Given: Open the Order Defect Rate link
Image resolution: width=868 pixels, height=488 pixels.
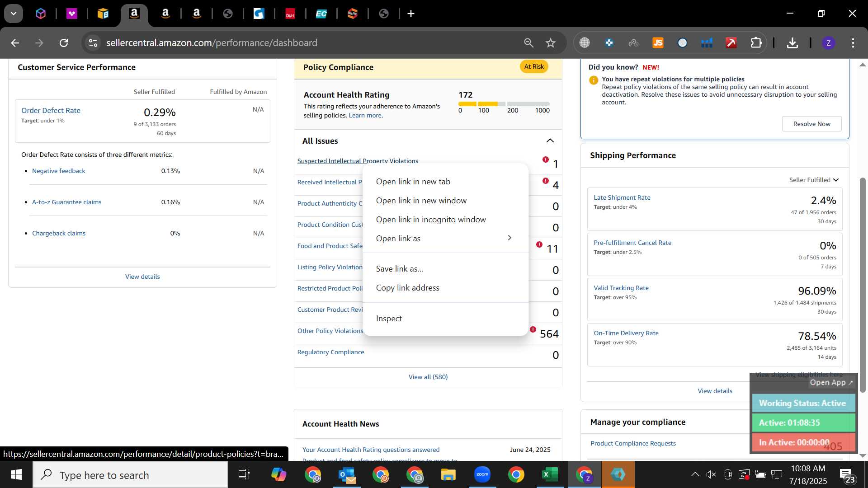Looking at the screenshot, I should [51, 110].
